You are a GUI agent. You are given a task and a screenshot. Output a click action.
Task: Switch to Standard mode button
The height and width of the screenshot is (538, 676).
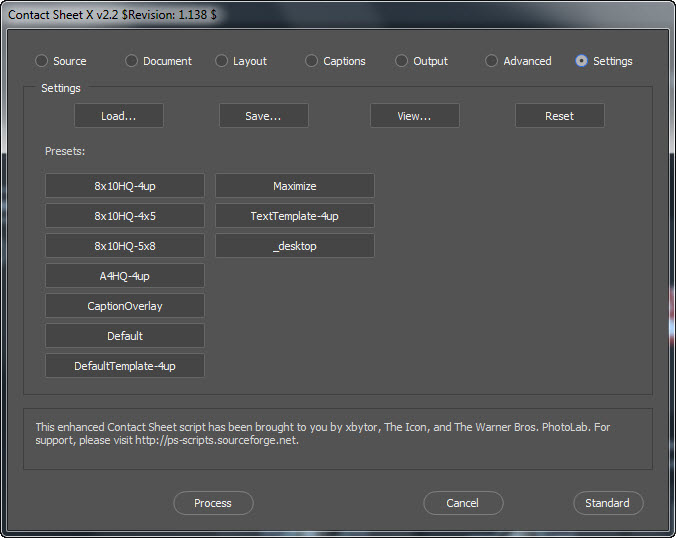607,503
